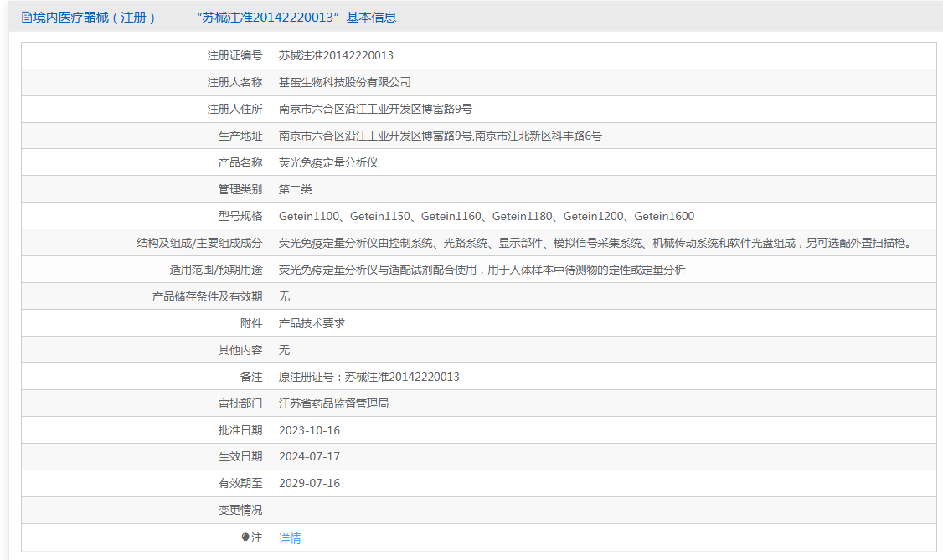Screen dimensions: 943x560
Task: Click the 变更情况 label
Action: pyautogui.click(x=240, y=510)
